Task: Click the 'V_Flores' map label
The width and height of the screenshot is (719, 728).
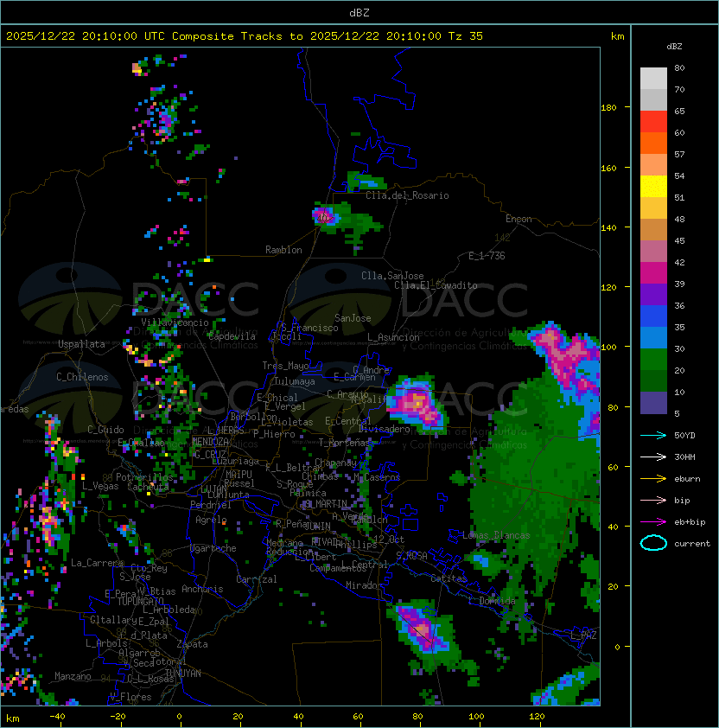Action: [x=130, y=697]
